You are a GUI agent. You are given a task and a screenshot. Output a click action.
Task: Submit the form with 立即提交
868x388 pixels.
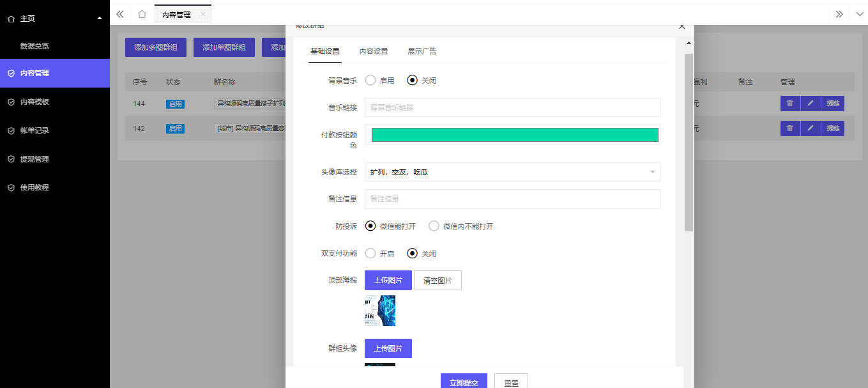pyautogui.click(x=463, y=381)
